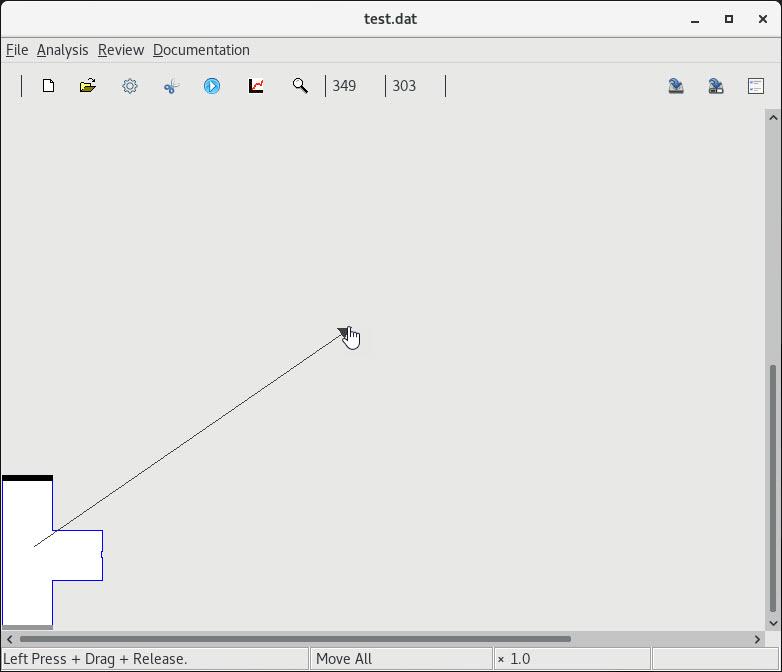The image size is (782, 672).
Task: Click the vertical scrollbar up arrow
Action: point(773,118)
